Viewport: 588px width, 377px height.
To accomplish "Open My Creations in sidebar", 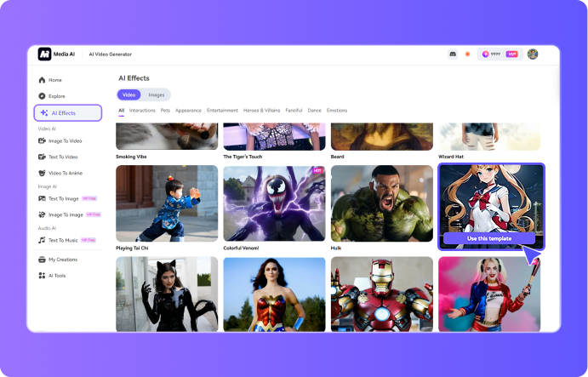I will point(58,260).
